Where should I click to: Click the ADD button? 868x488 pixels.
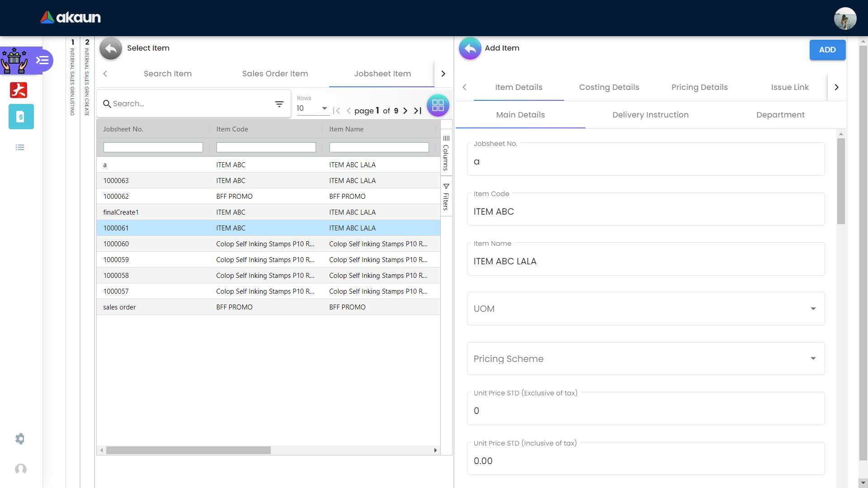827,50
